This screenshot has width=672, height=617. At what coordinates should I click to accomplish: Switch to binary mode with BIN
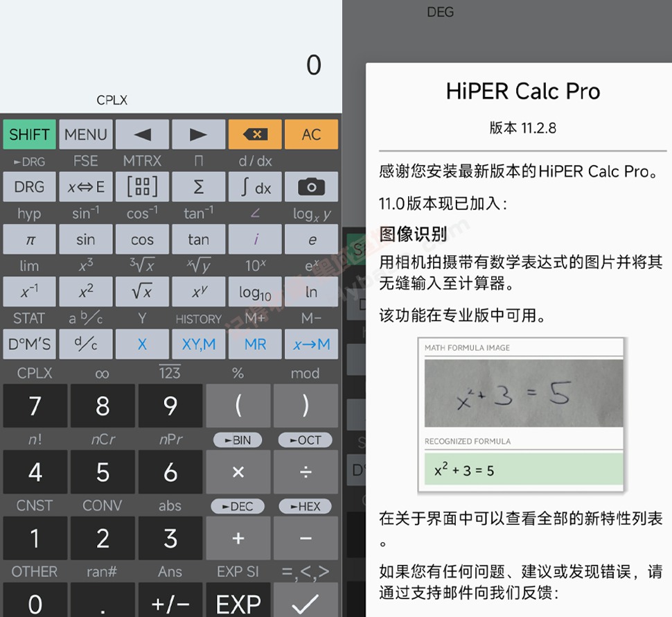[238, 440]
